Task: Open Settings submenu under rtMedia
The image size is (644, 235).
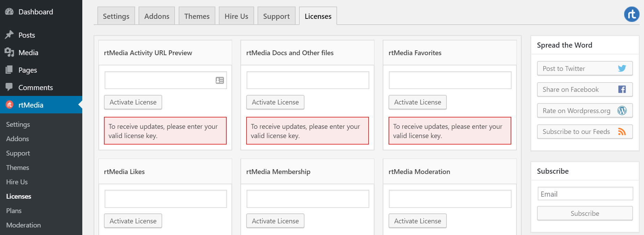Action: (18, 124)
